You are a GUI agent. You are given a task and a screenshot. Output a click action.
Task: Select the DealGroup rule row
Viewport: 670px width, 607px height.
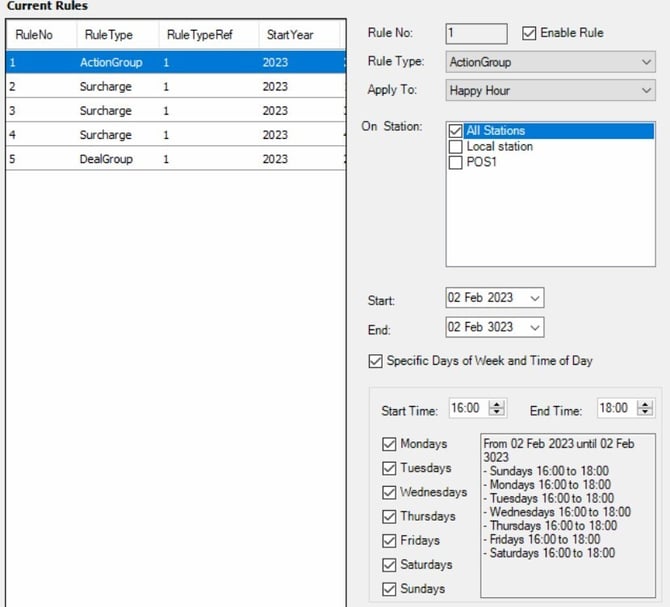176,159
